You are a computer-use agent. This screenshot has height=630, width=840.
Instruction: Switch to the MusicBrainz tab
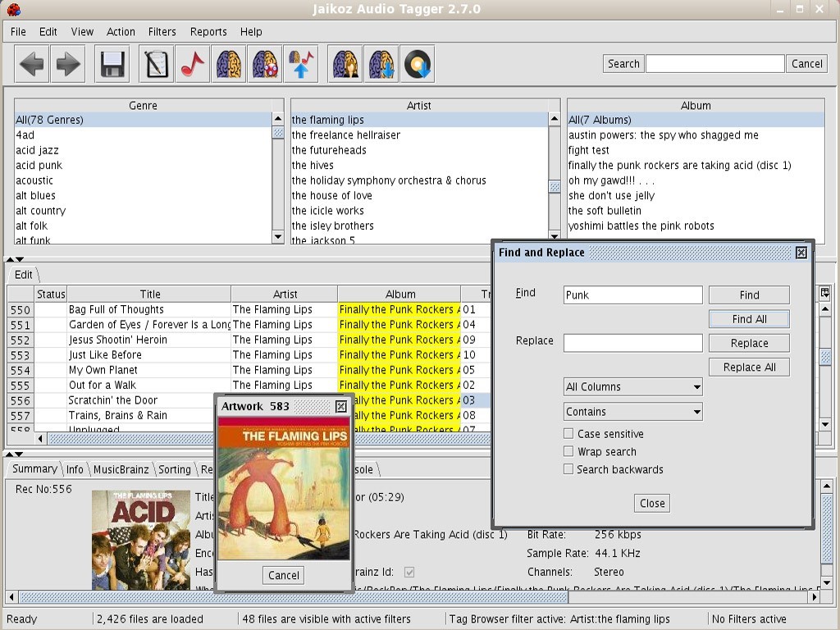coord(121,469)
